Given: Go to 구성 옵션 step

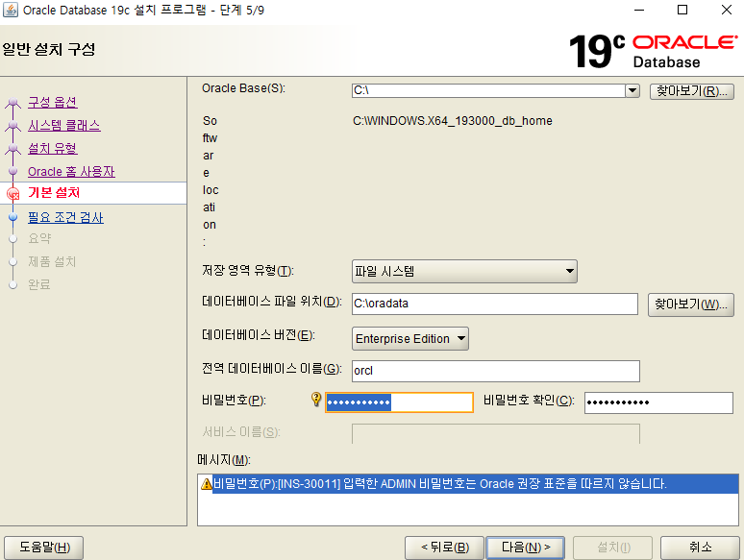Looking at the screenshot, I should click(x=53, y=103).
